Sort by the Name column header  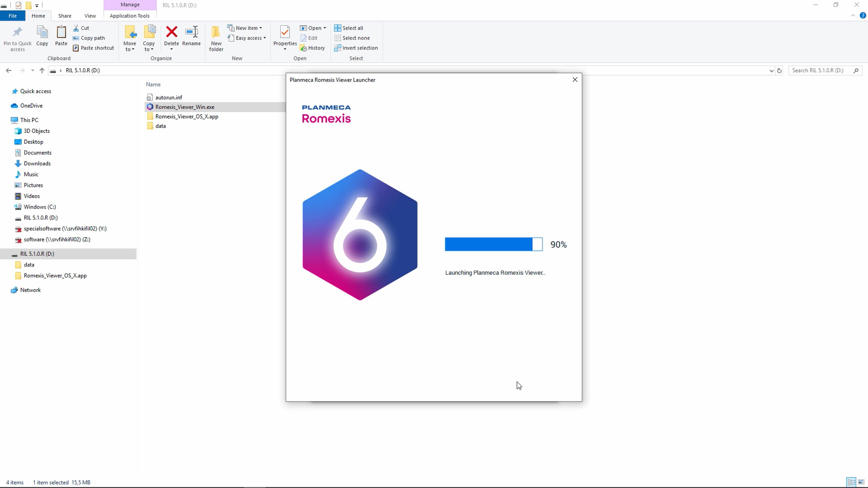[x=153, y=84]
